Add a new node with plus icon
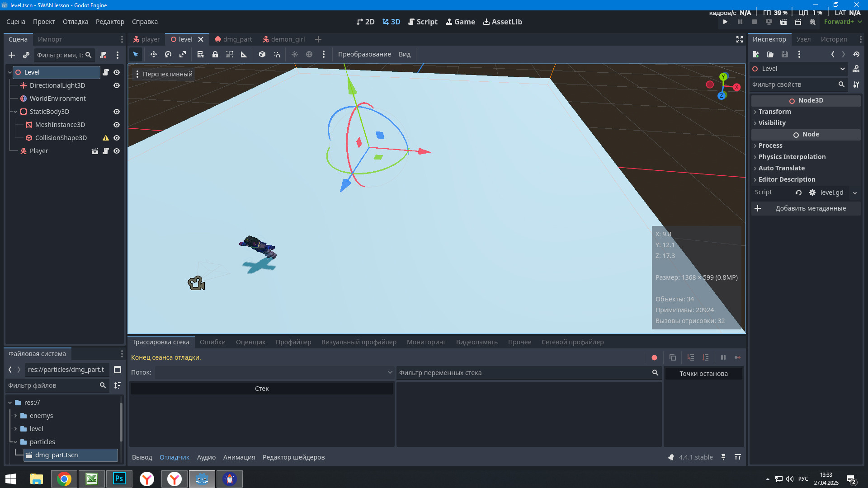The width and height of the screenshot is (868, 488). [12, 55]
